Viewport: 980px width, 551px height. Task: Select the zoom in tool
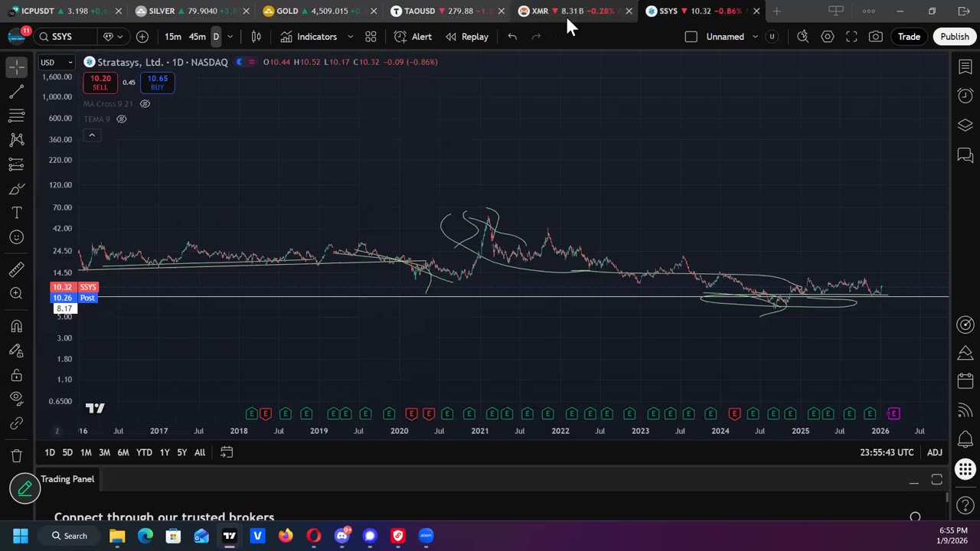point(16,294)
